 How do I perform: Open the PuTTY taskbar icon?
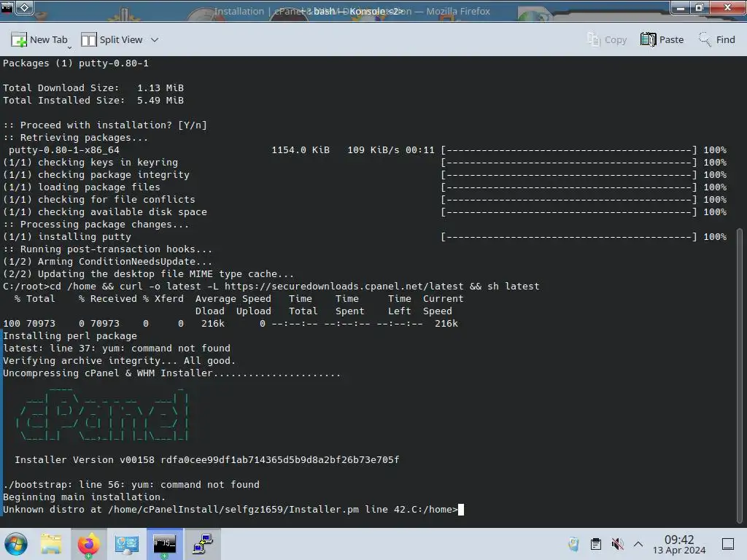point(203,544)
